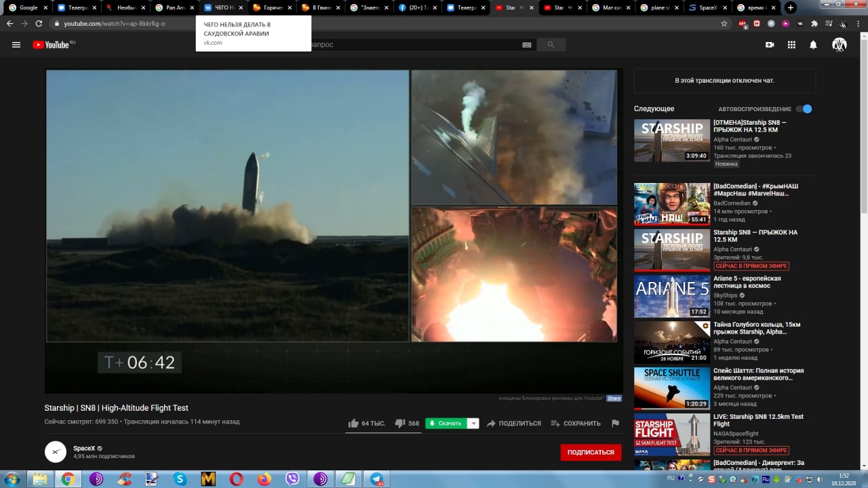
Task: Open the VK extension icon in toolbar
Action: [x=800, y=23]
